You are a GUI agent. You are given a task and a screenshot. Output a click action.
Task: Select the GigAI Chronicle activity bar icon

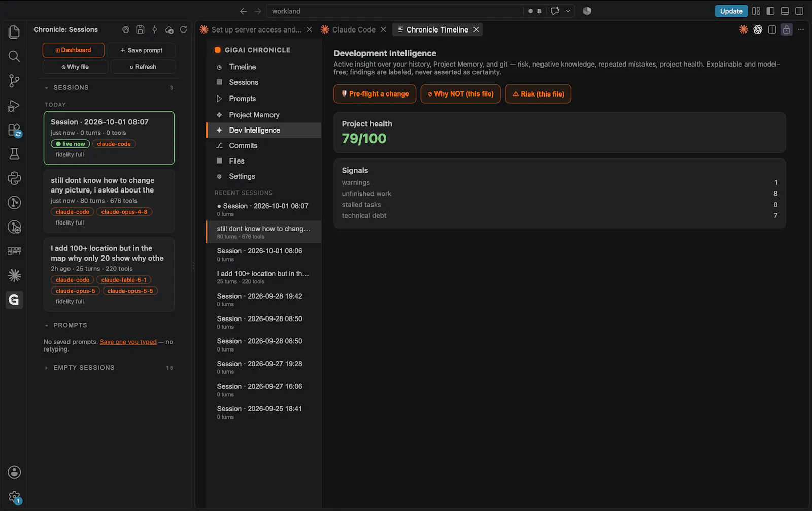(14, 300)
